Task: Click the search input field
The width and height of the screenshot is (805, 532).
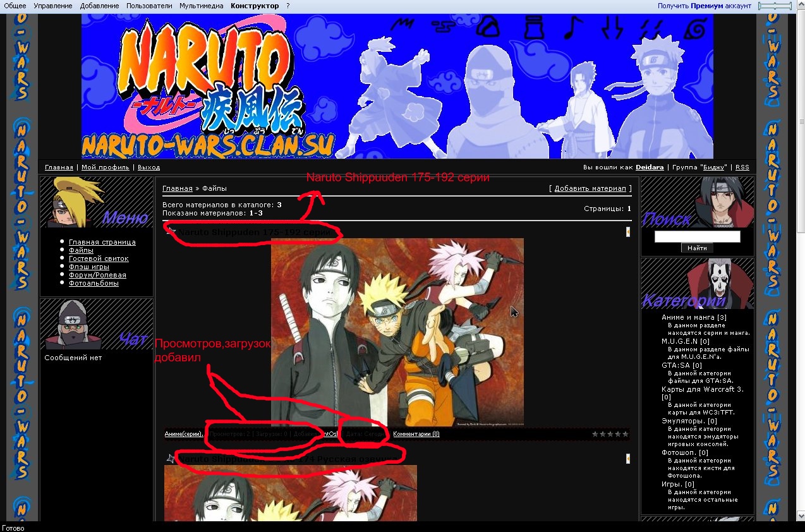Action: point(697,236)
